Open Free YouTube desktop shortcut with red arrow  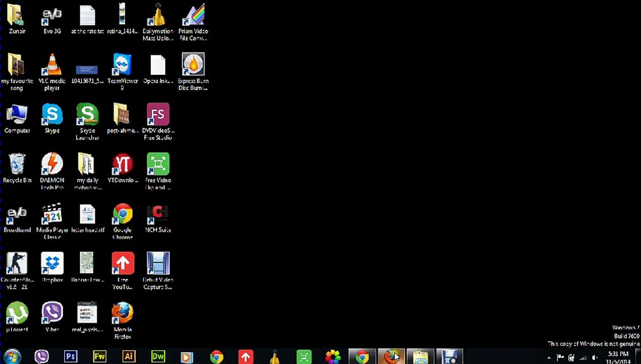[122, 271]
